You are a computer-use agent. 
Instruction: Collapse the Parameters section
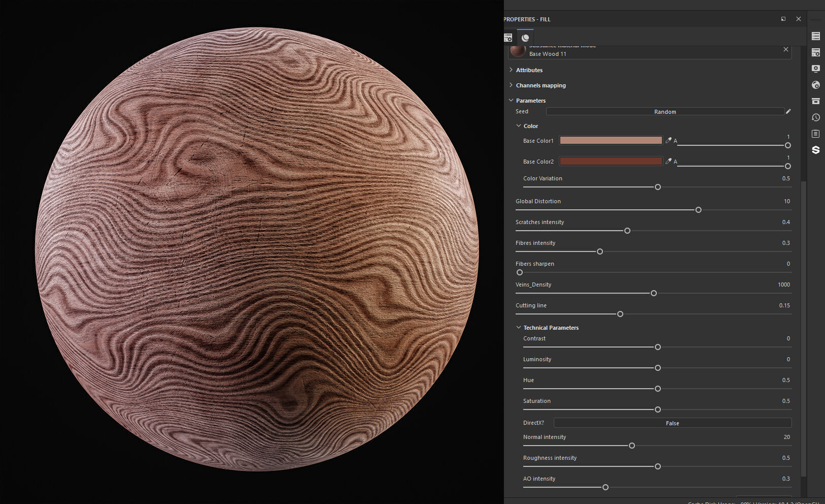(511, 100)
